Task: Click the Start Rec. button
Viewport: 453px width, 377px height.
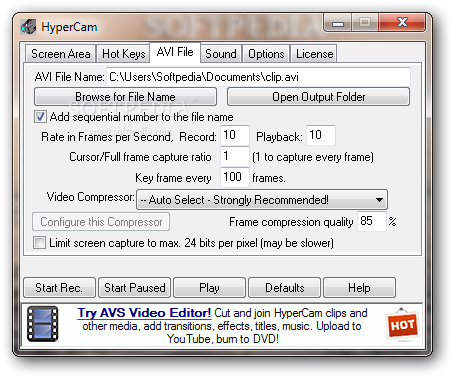Action: point(59,288)
